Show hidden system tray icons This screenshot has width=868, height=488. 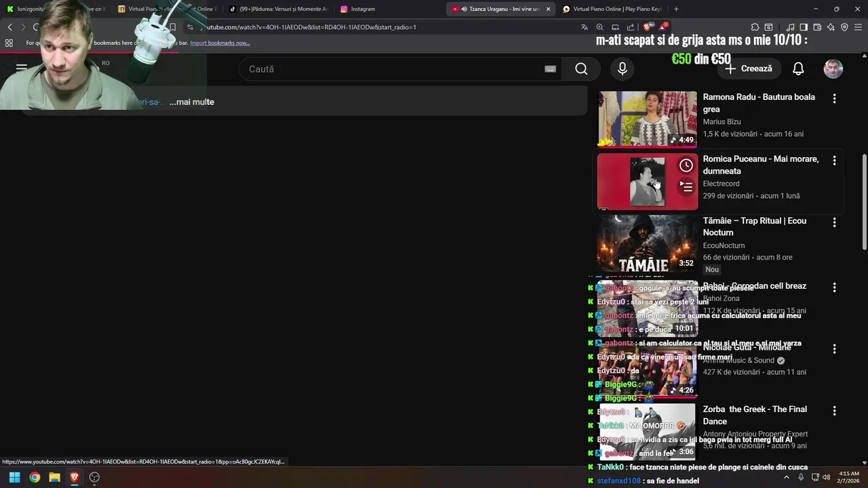click(787, 477)
